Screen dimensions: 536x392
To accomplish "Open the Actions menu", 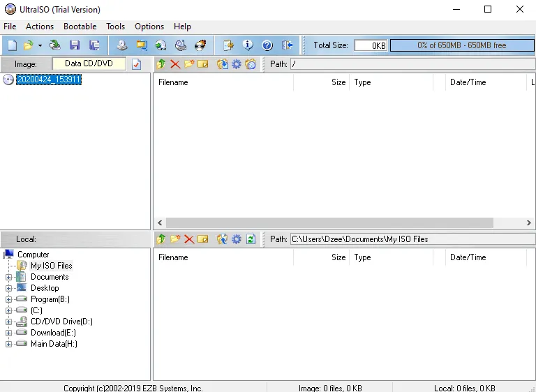I will (x=40, y=27).
